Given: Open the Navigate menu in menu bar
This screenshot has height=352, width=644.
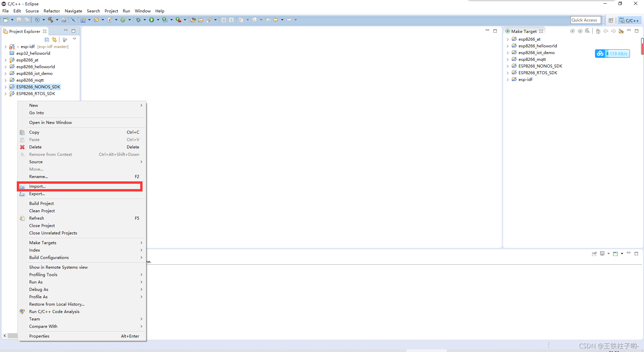Looking at the screenshot, I should (x=73, y=11).
